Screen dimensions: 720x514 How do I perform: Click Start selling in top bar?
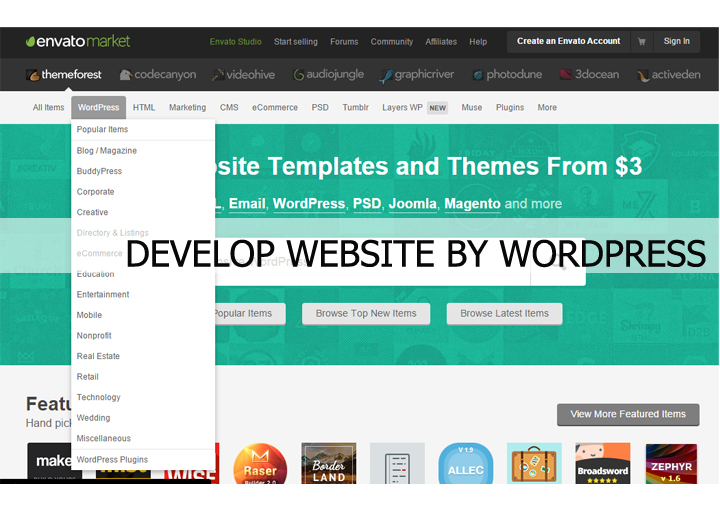(x=296, y=42)
